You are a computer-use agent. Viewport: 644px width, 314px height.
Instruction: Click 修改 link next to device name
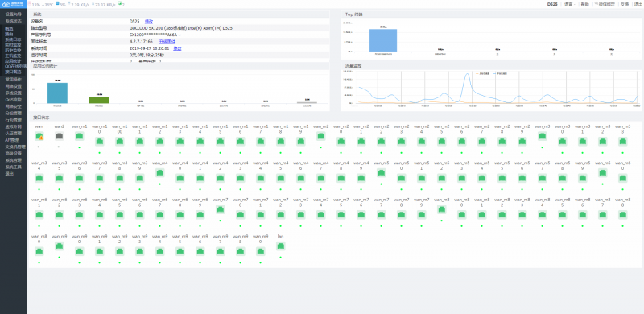[149, 22]
